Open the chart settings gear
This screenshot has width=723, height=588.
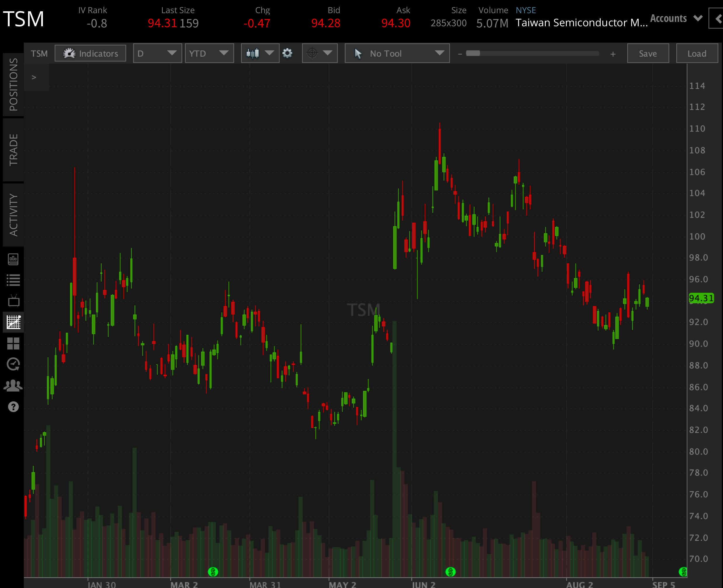(x=287, y=53)
